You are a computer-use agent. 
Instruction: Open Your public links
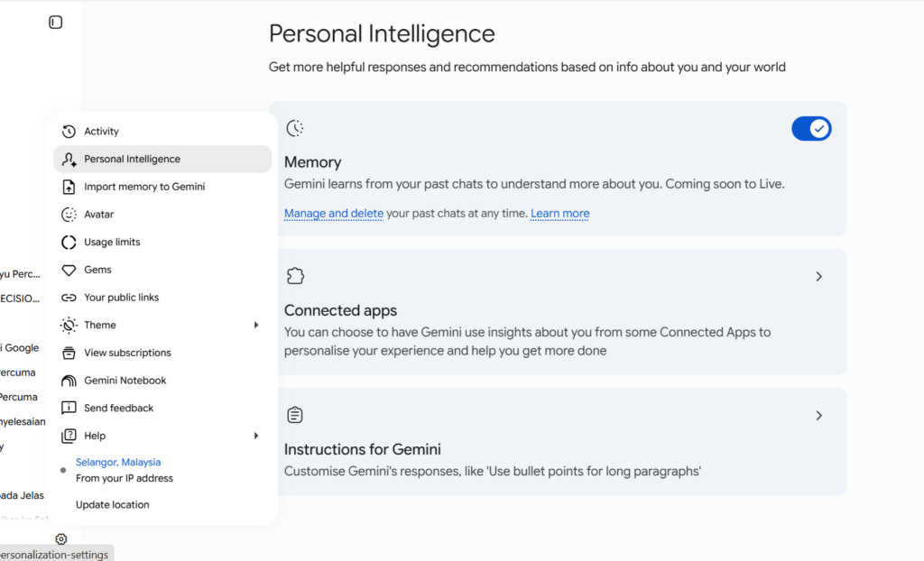click(x=162, y=298)
